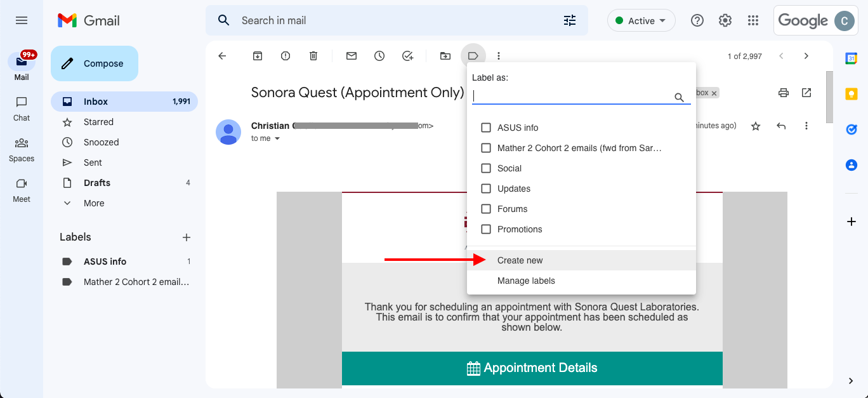Screen dimensions: 868x398
Task: Add email to Tasks
Action: click(408, 56)
